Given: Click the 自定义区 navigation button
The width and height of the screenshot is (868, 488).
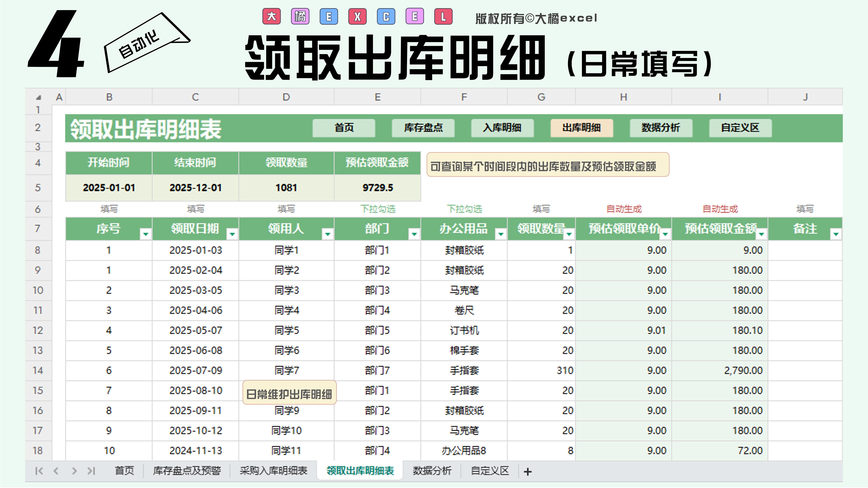Looking at the screenshot, I should (740, 128).
